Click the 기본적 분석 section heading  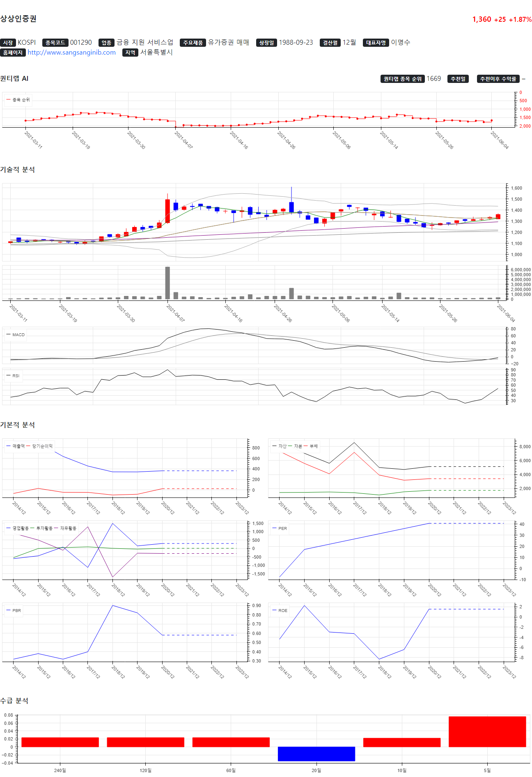[17, 425]
